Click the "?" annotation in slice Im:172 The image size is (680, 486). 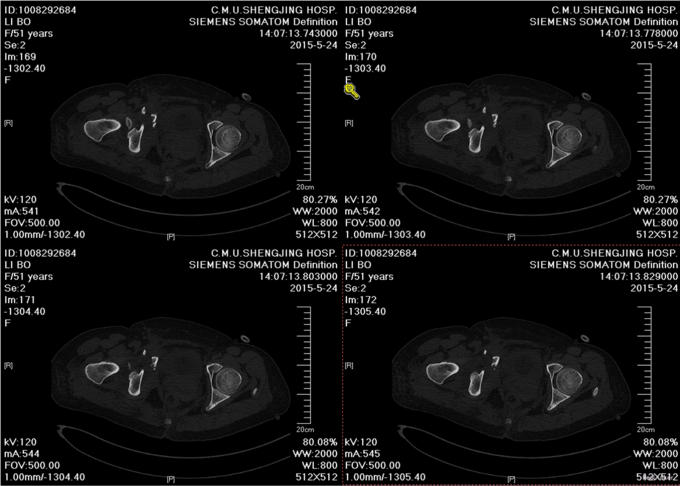[492, 361]
